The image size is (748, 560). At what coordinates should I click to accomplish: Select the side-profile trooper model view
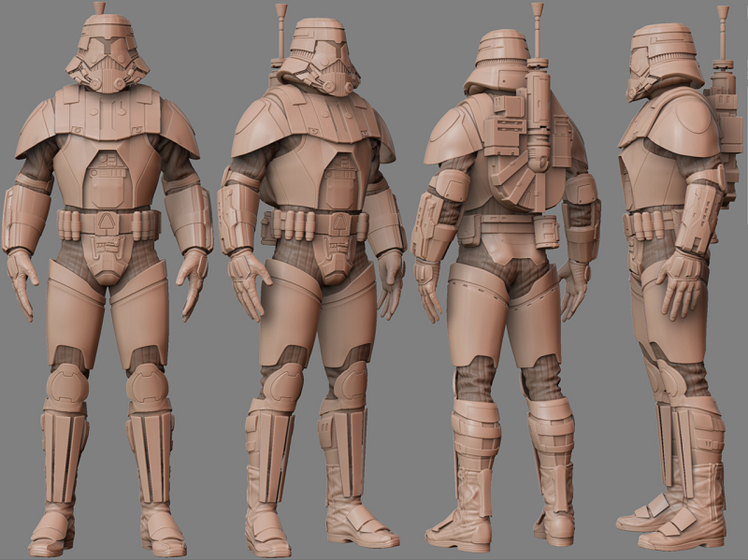point(680,278)
